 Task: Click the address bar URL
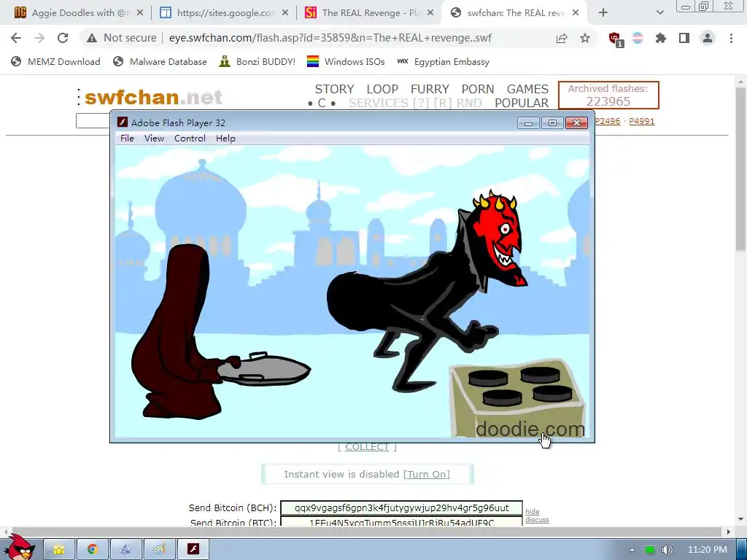[x=330, y=38]
